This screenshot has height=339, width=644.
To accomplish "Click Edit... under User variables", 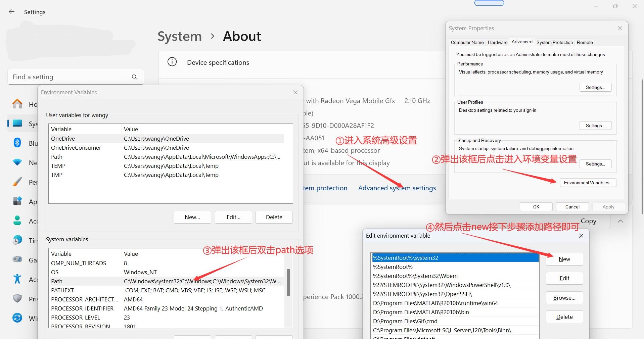I will (233, 217).
